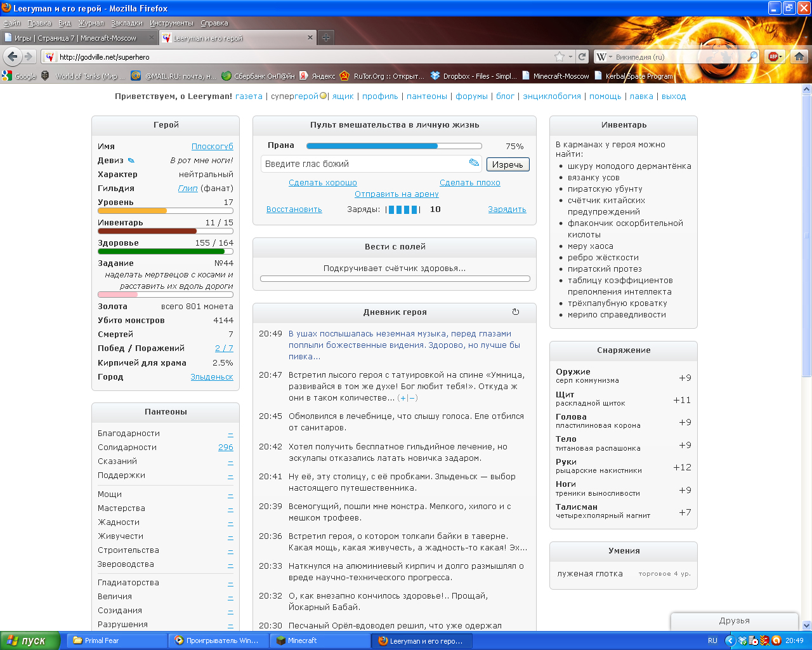Click the pencil icon inside god voice field

point(474,163)
